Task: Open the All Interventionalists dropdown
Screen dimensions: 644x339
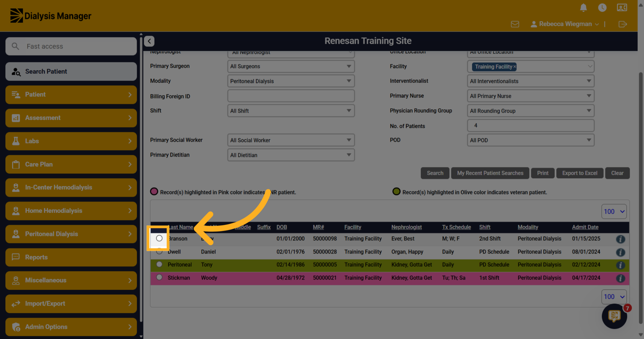Action: point(530,81)
